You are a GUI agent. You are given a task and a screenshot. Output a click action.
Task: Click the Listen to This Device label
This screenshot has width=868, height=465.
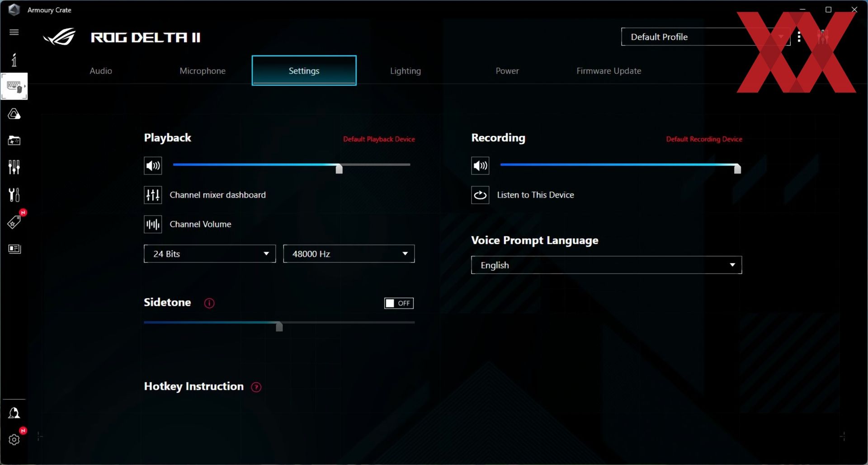[535, 195]
